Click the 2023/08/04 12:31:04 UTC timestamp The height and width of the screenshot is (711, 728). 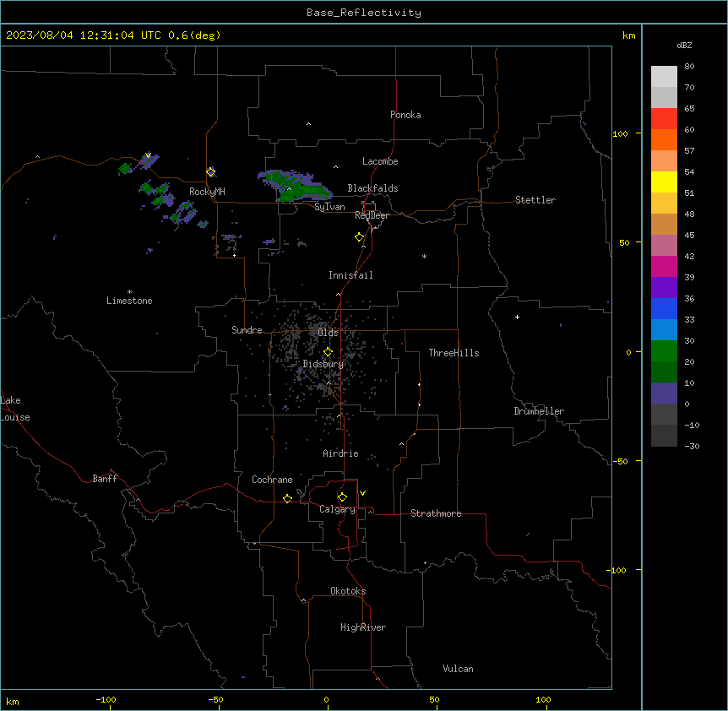click(x=83, y=35)
